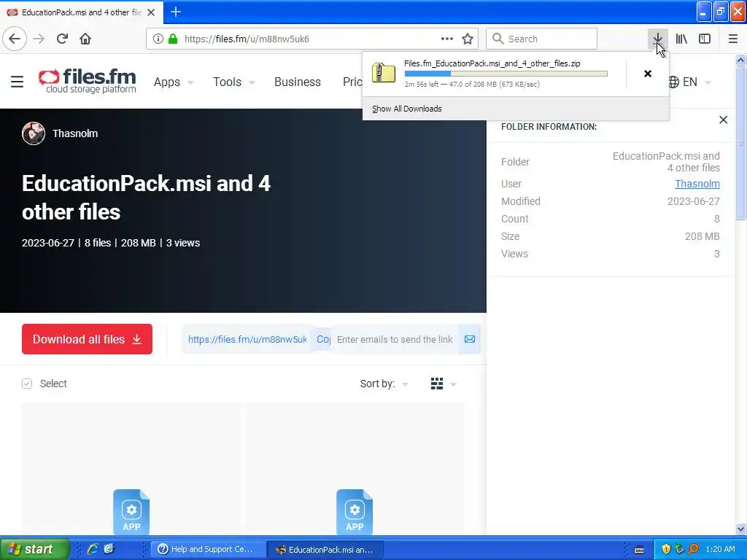Open Firefox hamburger menu
Viewport: 747px width, 560px height.
(733, 39)
